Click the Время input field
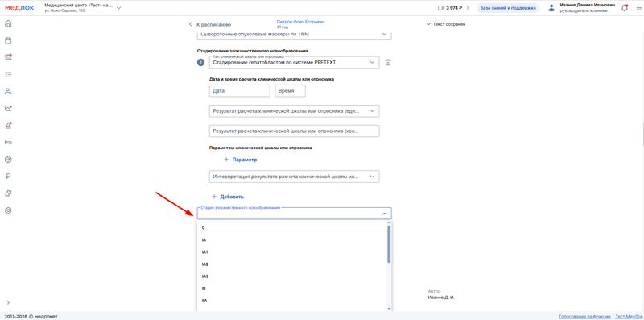This screenshot has height=320, width=644. 290,91
